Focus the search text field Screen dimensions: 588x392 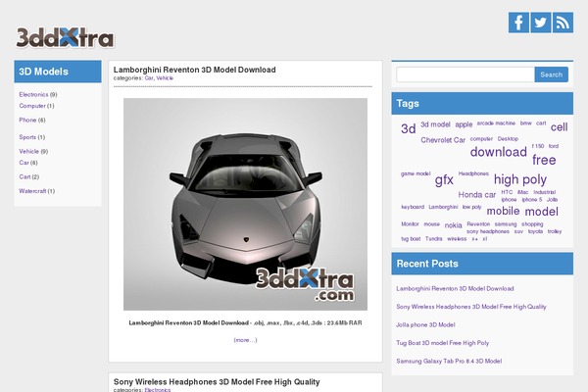coord(465,74)
